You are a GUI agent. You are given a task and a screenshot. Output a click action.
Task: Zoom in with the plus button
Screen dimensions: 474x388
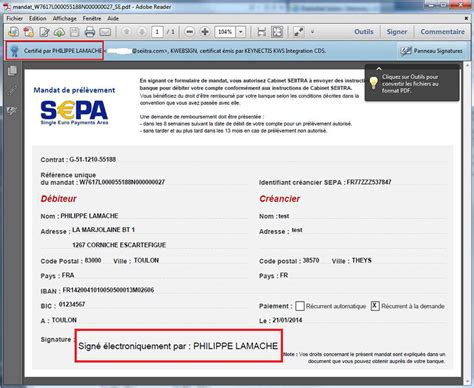(205, 32)
